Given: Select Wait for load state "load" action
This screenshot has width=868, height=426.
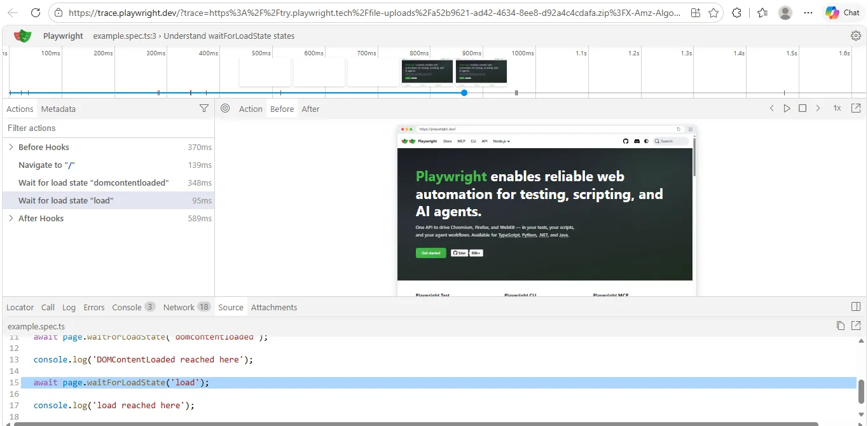Looking at the screenshot, I should click(x=108, y=200).
